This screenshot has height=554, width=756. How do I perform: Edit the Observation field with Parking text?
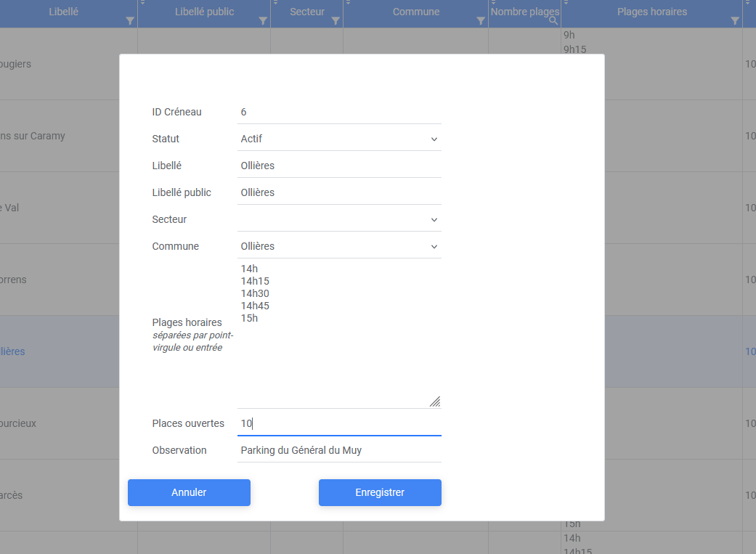click(339, 450)
